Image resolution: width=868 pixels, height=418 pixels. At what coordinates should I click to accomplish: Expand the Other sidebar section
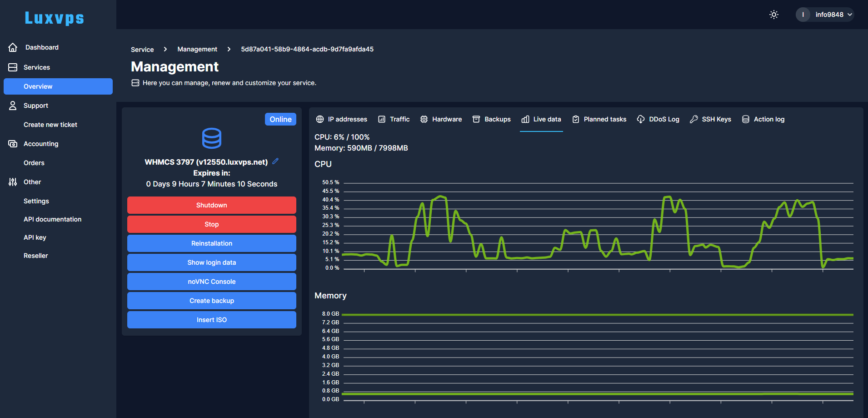click(58, 182)
